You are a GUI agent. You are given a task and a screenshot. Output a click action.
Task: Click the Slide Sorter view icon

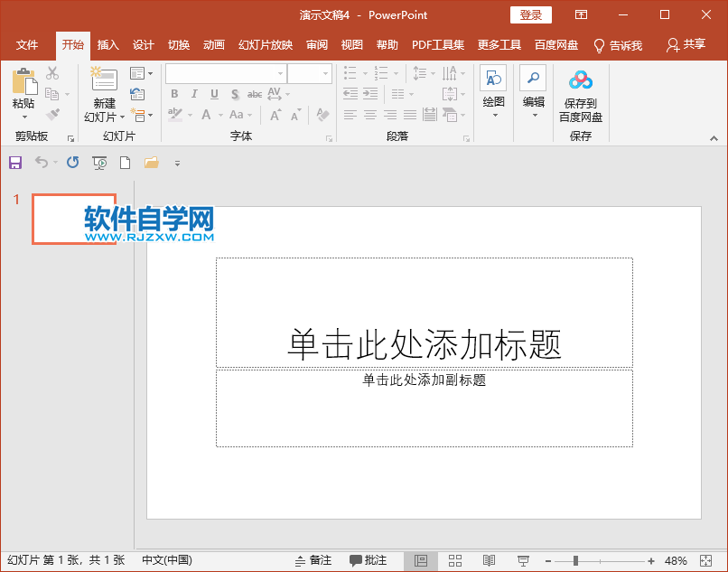point(455,560)
